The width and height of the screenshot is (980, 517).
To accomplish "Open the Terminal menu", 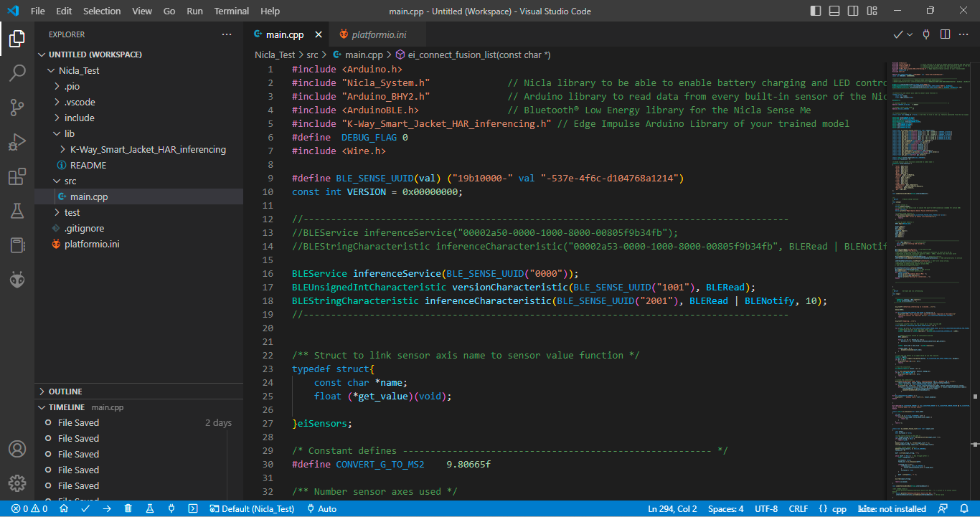I will coord(232,11).
